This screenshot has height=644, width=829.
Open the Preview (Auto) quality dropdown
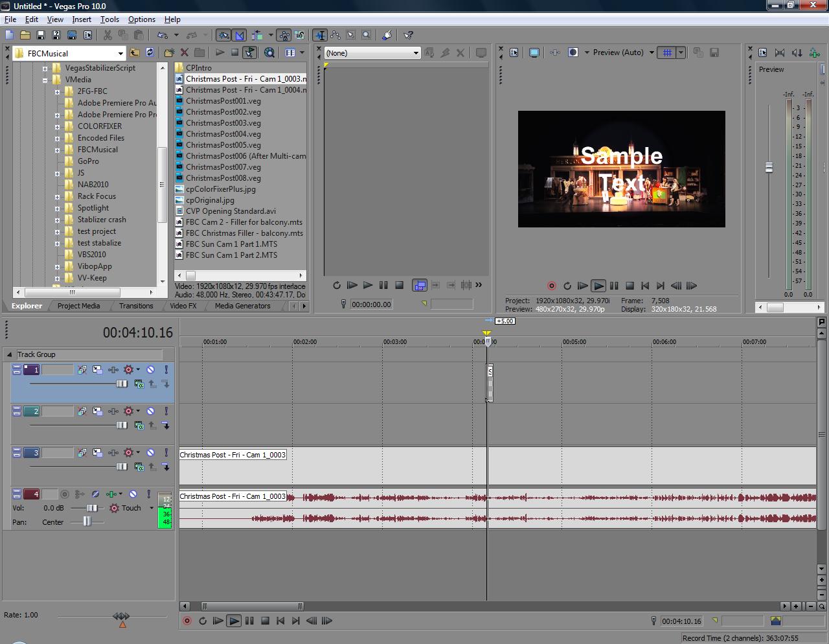tap(651, 52)
